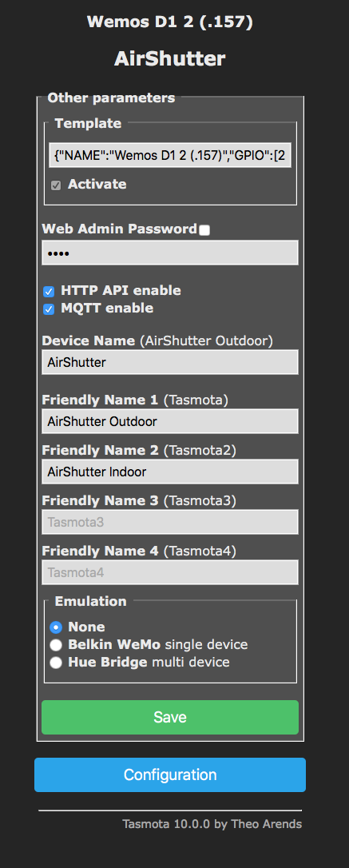
Task: Click the large 'AirShutter' title
Action: coord(170,58)
